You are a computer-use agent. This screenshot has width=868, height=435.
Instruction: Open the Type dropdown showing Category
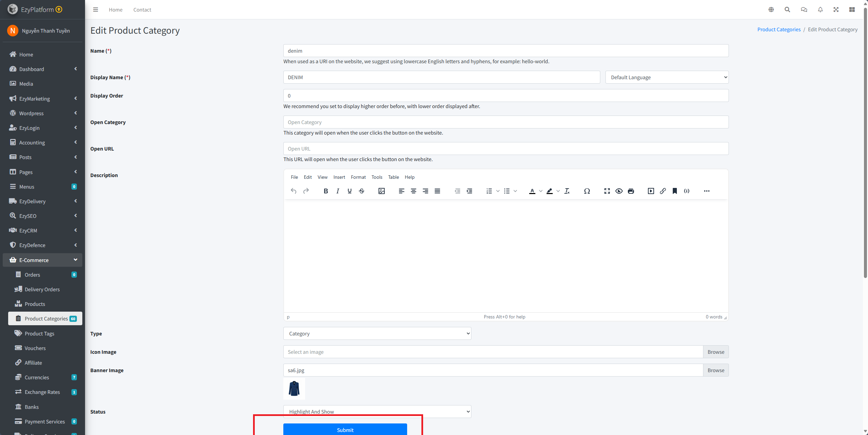click(377, 333)
